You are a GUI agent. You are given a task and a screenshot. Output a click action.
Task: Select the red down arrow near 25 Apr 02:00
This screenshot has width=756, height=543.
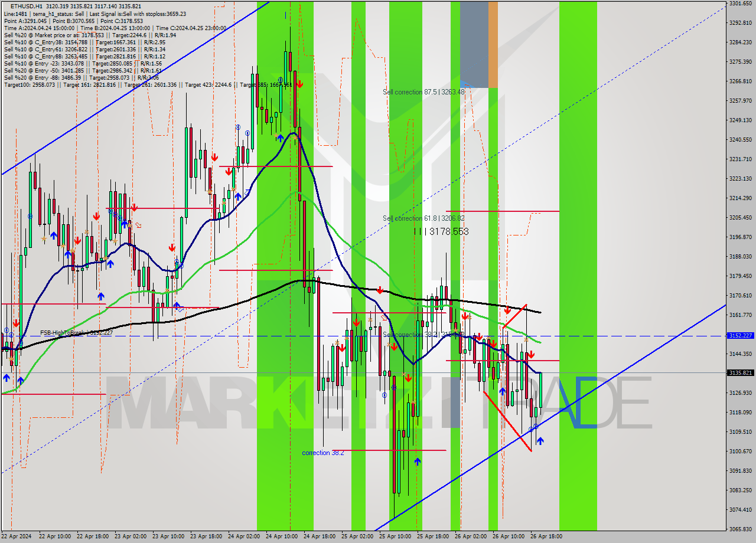coord(357,323)
